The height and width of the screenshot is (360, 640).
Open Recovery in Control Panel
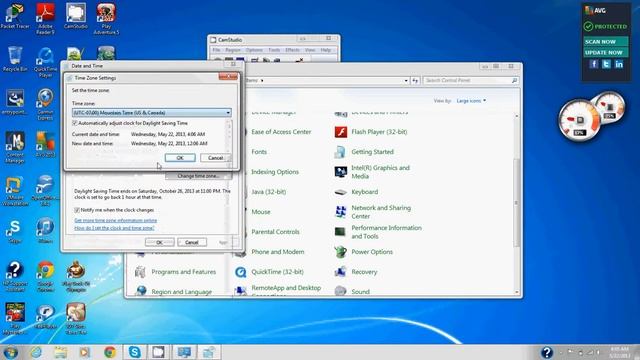(356, 272)
